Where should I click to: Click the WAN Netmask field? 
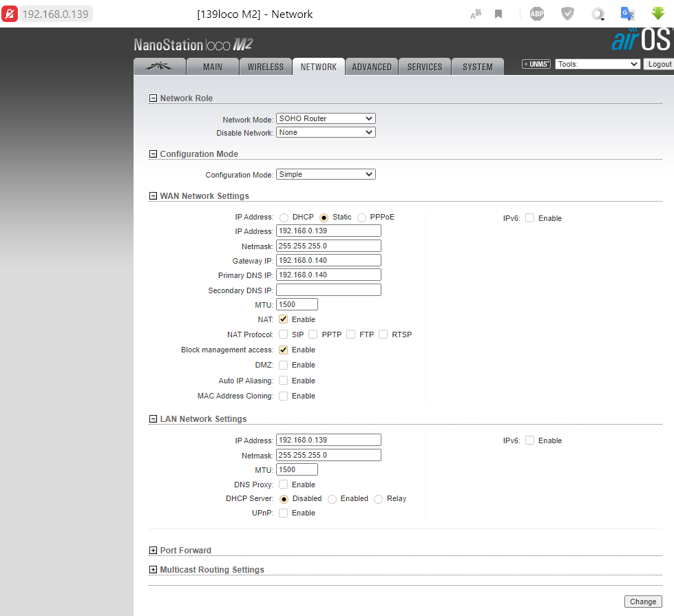328,246
